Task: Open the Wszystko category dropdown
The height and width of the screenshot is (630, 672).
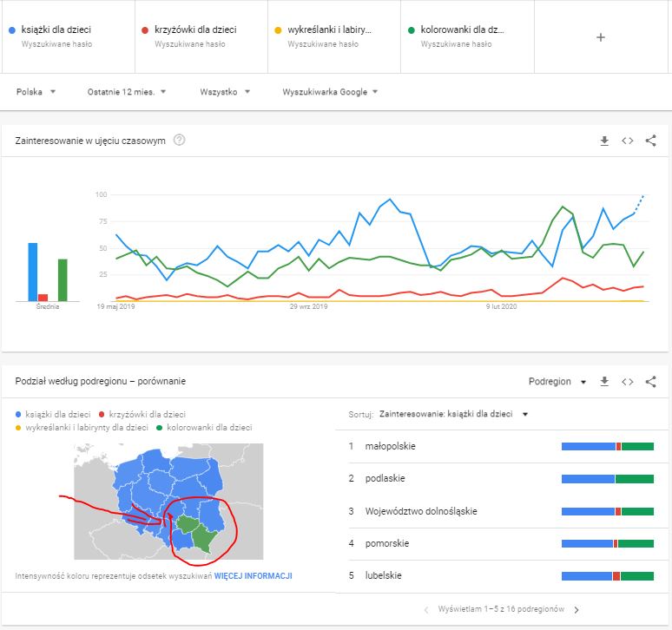Action: coord(224,91)
